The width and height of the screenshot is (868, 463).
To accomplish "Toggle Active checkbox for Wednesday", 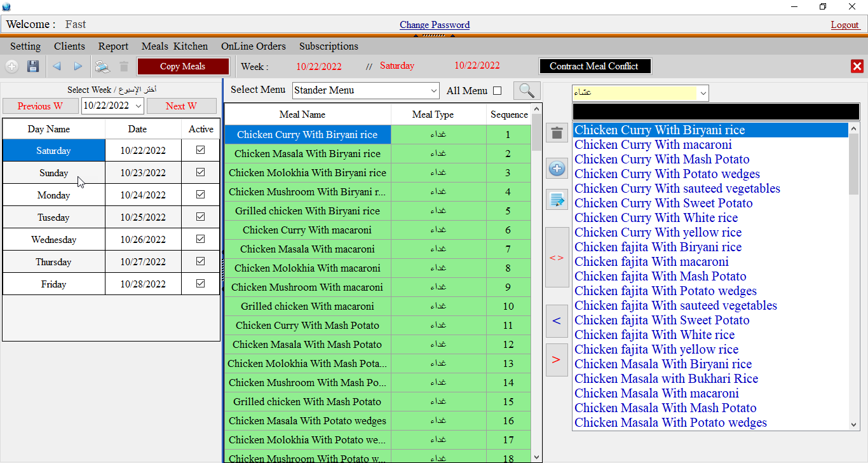I will 201,239.
